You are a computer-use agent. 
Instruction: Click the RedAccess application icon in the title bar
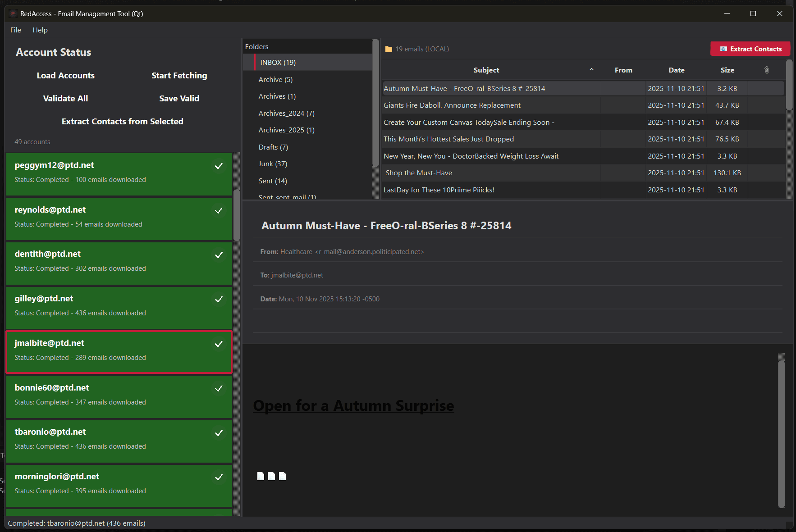click(12, 14)
